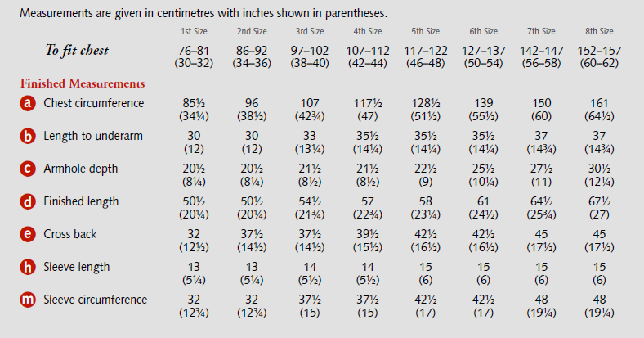Click the red circle 'a' icon

[x=29, y=104]
